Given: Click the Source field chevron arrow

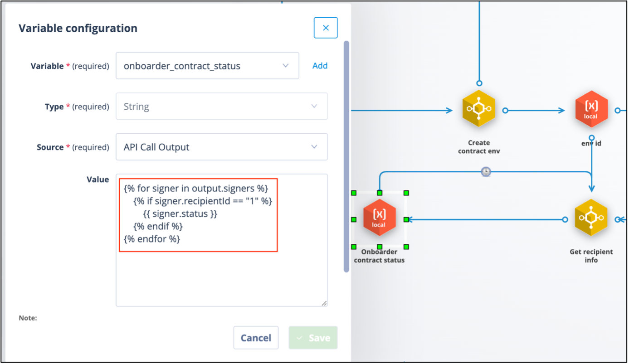Looking at the screenshot, I should tap(314, 147).
